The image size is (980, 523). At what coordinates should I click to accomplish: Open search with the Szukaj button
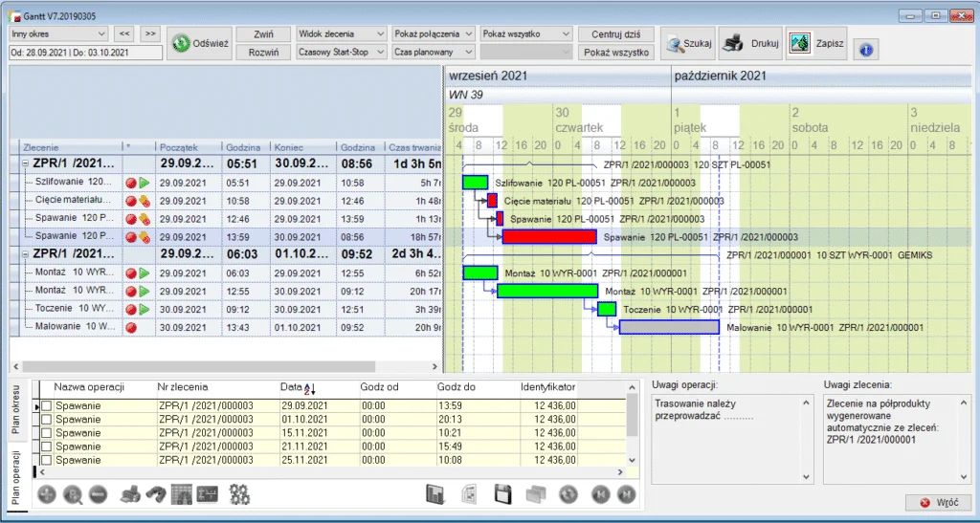[689, 44]
